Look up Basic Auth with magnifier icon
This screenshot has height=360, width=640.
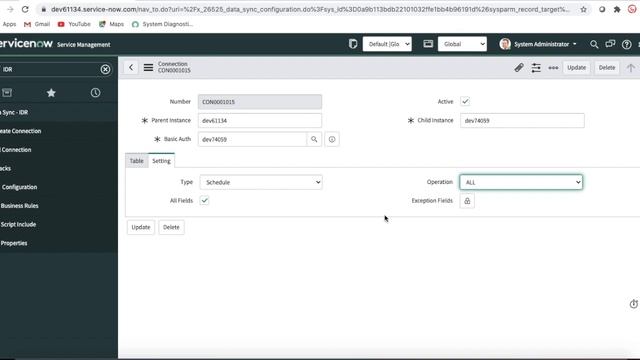pos(314,139)
